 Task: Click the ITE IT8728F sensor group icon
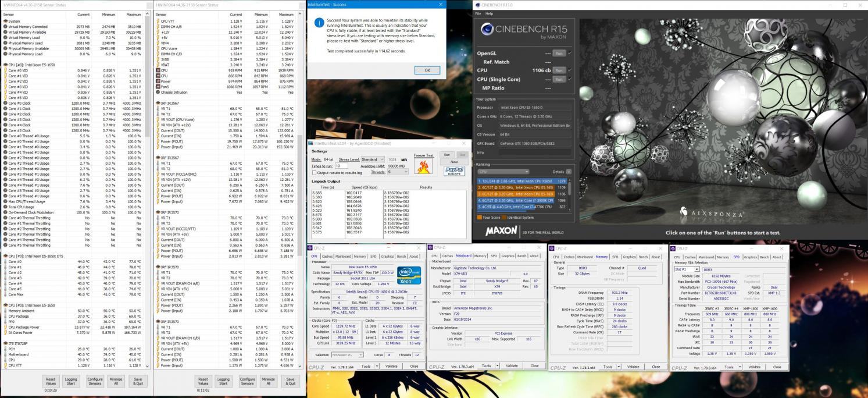(5, 344)
